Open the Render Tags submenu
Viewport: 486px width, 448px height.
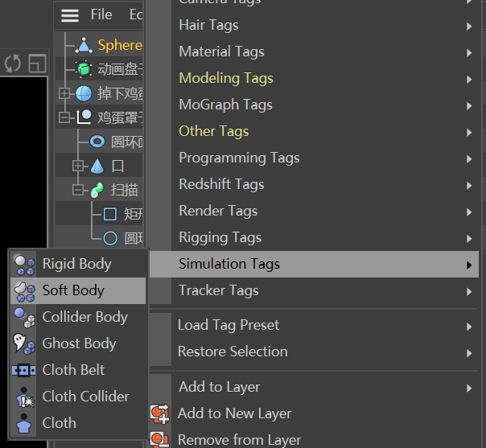tap(314, 212)
